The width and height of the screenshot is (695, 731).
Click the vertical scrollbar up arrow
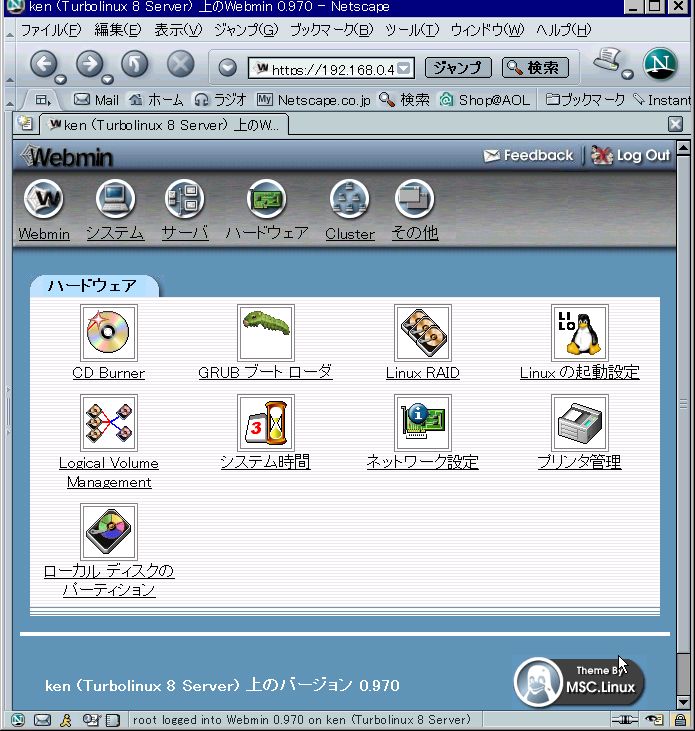(683, 149)
